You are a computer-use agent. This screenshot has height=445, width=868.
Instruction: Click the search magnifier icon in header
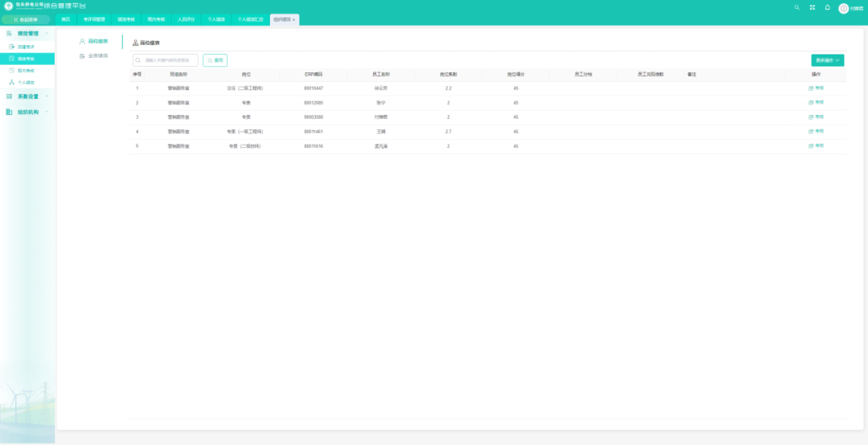797,7
